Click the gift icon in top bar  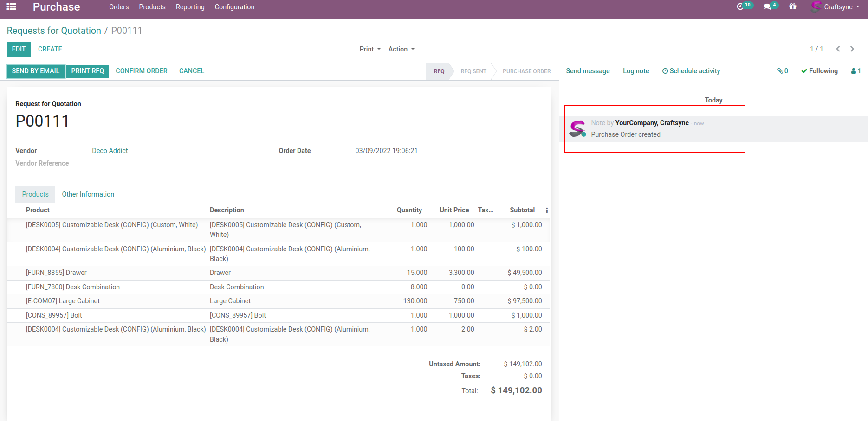(x=793, y=7)
